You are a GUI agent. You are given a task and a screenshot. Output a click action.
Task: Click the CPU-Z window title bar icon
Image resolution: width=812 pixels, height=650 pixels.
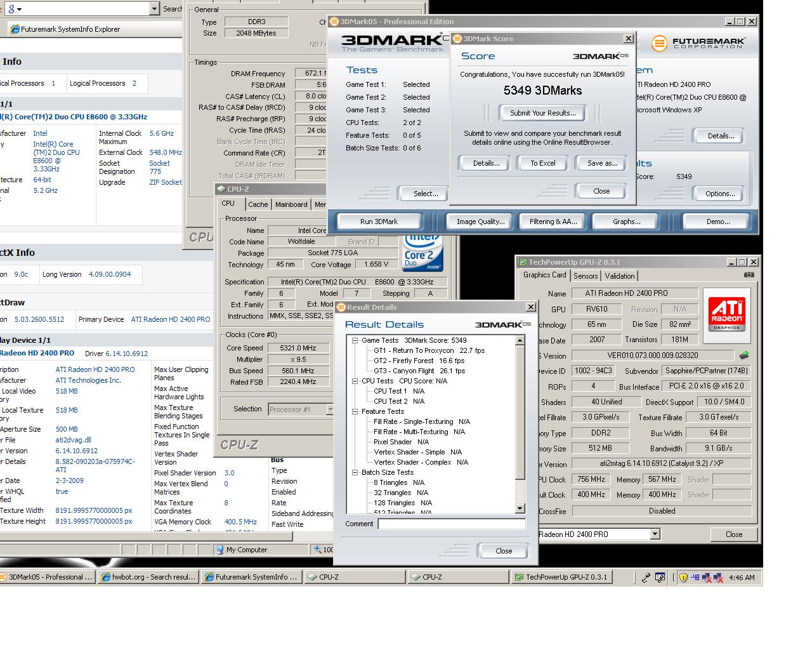[x=221, y=189]
